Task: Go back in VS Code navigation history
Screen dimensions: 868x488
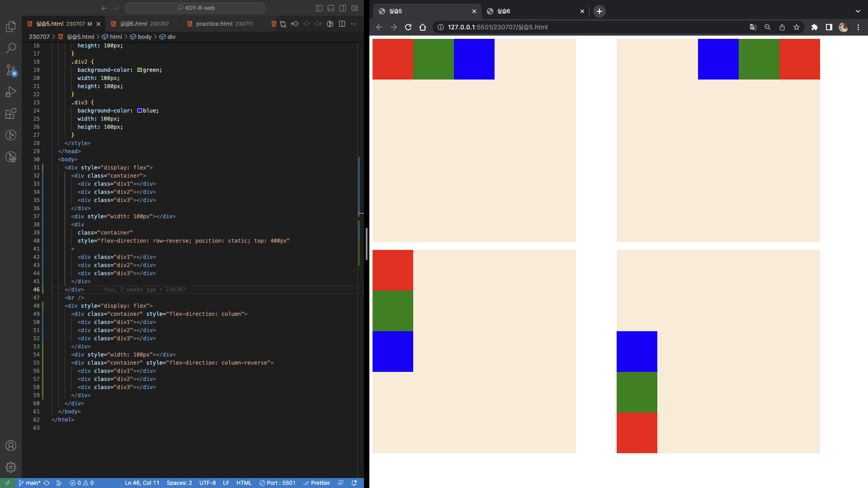Action: click(x=104, y=8)
